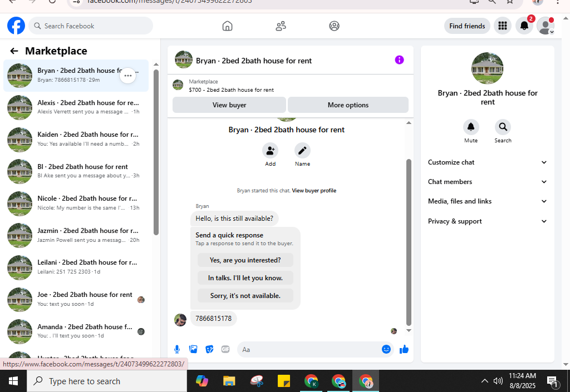Screen dimensions: 570x392
Task: Click the Windows taskbar search box
Action: pyautogui.click(x=107, y=381)
